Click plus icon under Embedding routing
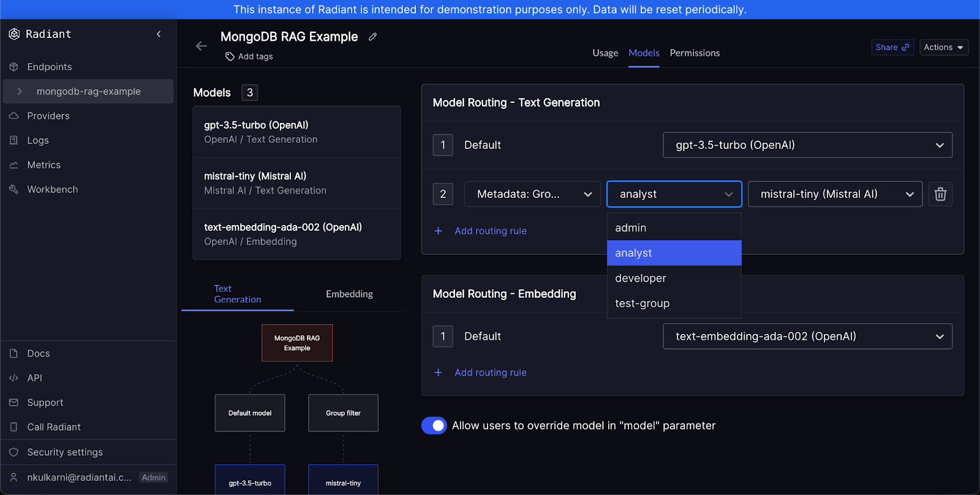The width and height of the screenshot is (980, 495). tap(438, 372)
